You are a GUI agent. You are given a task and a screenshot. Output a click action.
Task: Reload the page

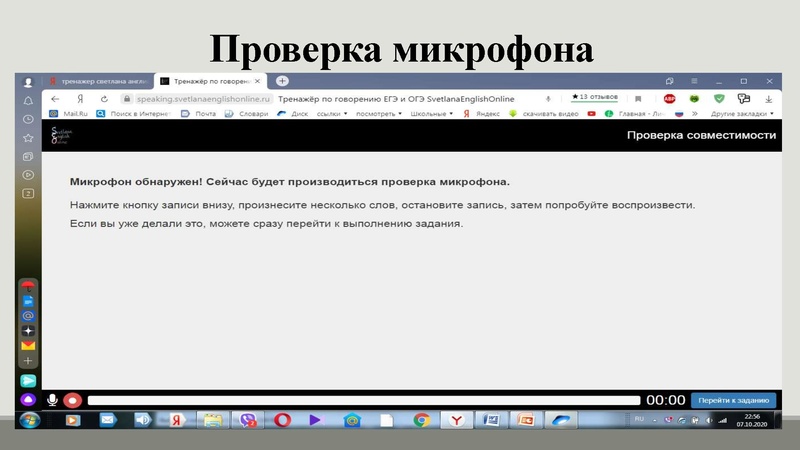click(104, 99)
